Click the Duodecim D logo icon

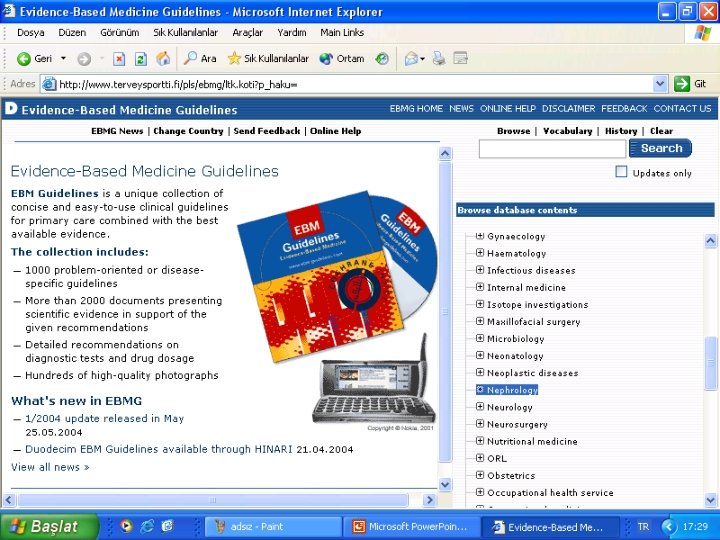(x=11, y=109)
